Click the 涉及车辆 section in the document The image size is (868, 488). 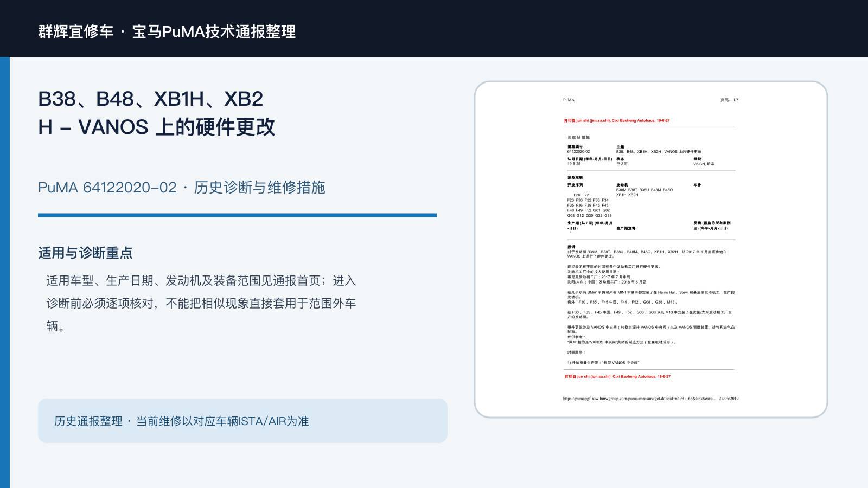[575, 178]
